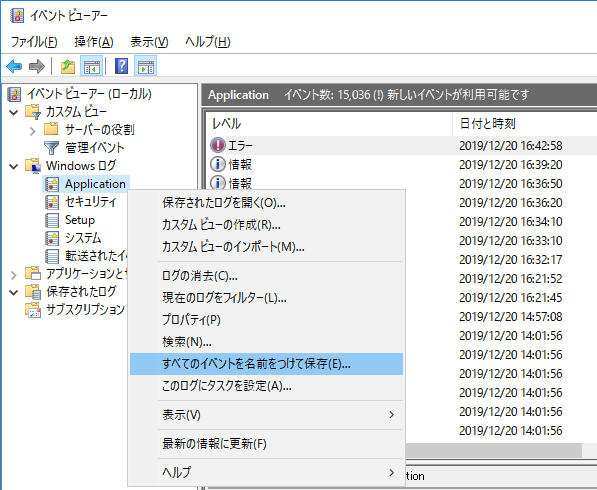Select the サブスクリプション tree label
The width and height of the screenshot is (597, 490).
point(85,310)
